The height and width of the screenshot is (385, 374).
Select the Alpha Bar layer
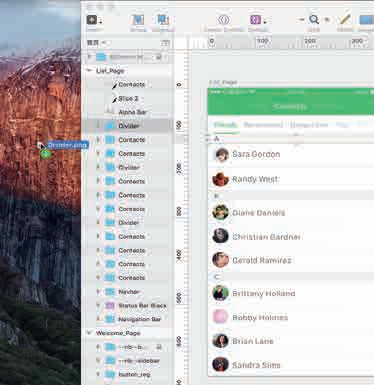(131, 112)
